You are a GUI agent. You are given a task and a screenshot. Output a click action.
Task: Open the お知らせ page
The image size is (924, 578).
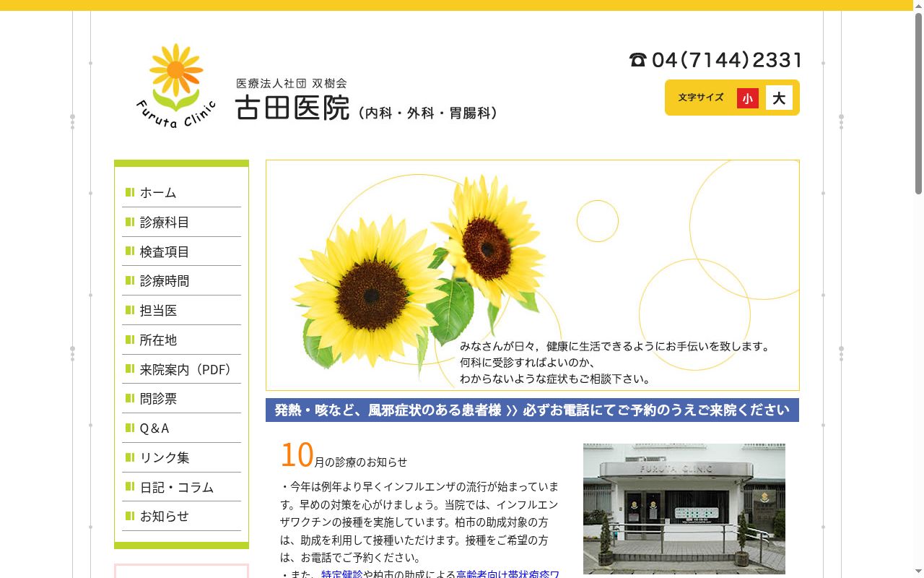(181, 516)
